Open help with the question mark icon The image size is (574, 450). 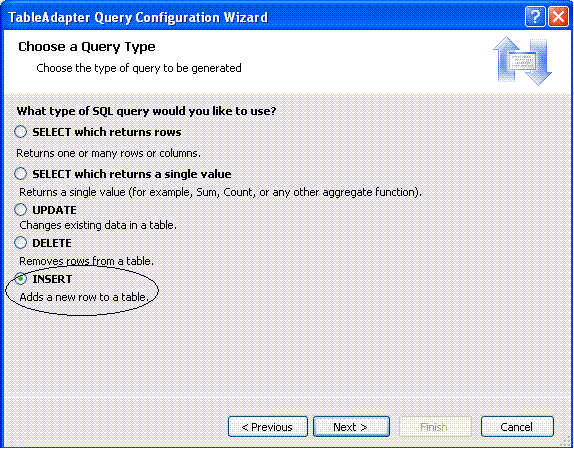(535, 17)
